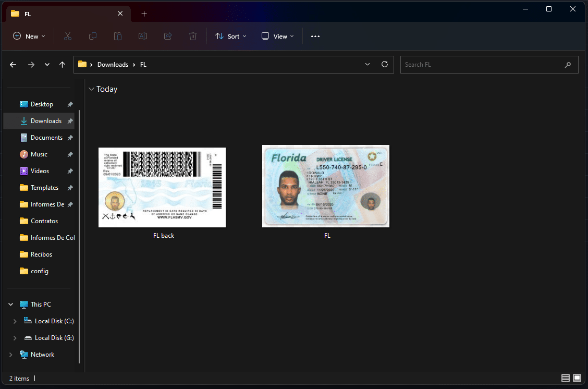
Task: Open the See more ellipsis menu
Action: (x=315, y=36)
